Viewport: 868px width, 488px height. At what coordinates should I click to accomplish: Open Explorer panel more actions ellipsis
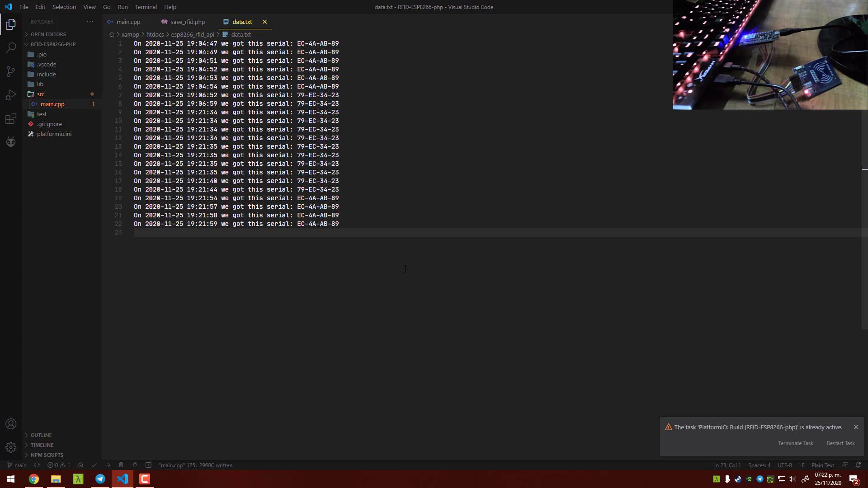(90, 22)
